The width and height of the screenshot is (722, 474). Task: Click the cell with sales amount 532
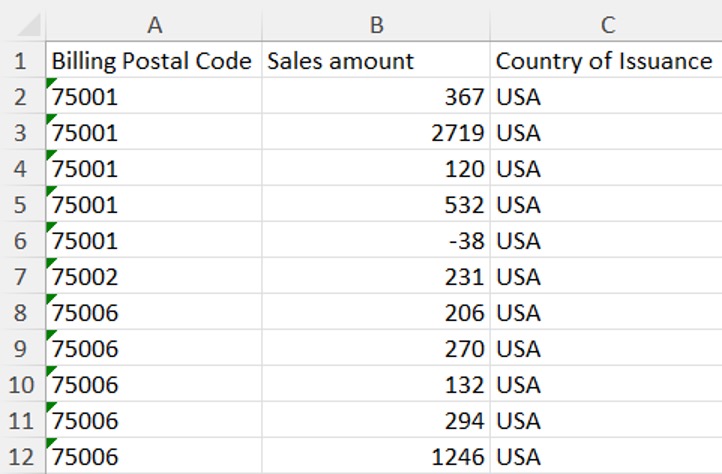[376, 205]
